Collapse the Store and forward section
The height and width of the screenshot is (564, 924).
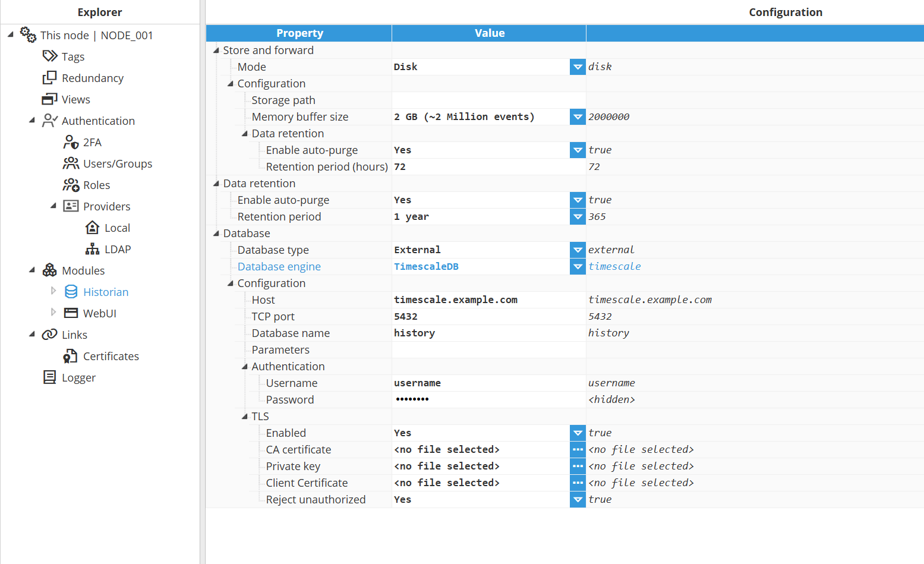[x=216, y=51]
